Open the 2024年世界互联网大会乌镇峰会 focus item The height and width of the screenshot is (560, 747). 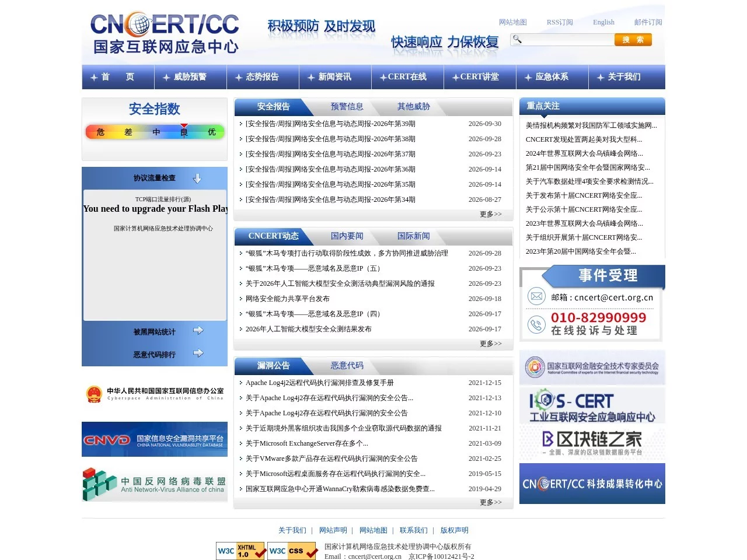pos(584,153)
